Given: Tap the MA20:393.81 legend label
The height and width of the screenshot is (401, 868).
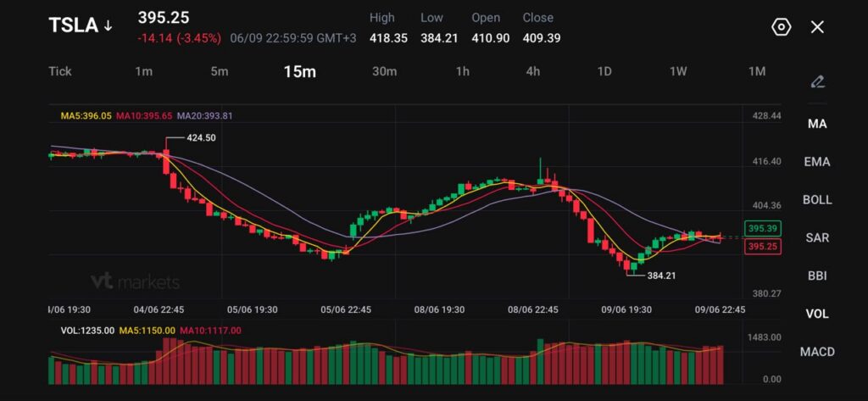Looking at the screenshot, I should [205, 116].
